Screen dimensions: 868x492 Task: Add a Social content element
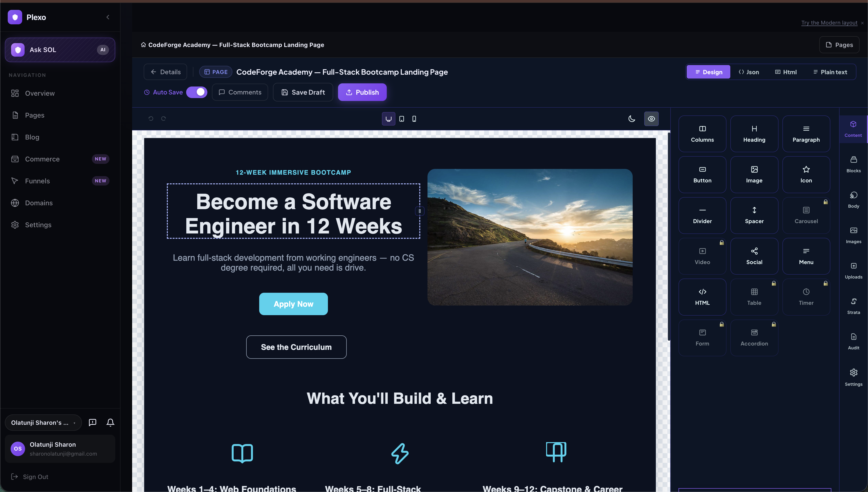point(754,256)
